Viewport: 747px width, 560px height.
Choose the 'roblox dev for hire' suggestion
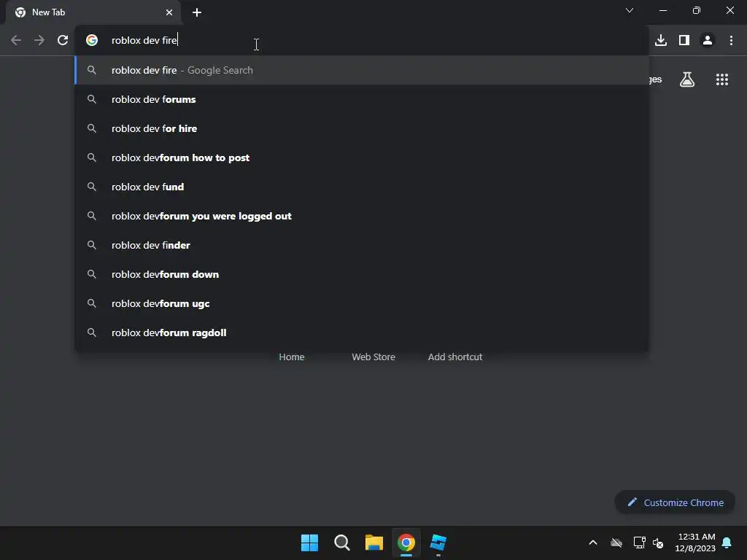(362, 128)
